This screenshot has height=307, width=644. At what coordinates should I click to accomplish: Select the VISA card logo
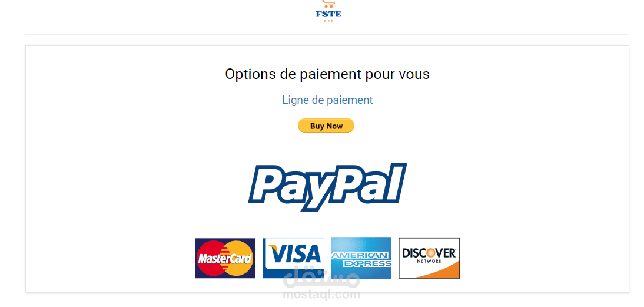(293, 258)
